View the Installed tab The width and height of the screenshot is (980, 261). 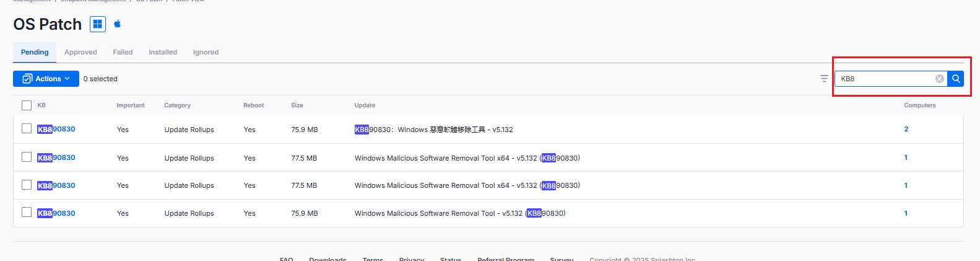pos(163,52)
